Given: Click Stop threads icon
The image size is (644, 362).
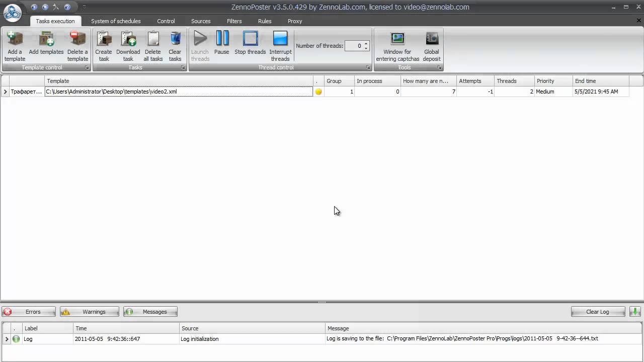Looking at the screenshot, I should (250, 39).
